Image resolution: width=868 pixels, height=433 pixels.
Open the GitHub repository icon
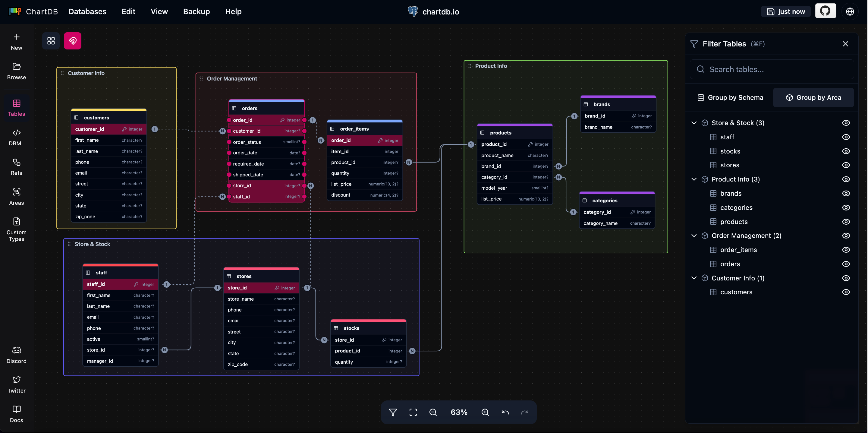(825, 11)
